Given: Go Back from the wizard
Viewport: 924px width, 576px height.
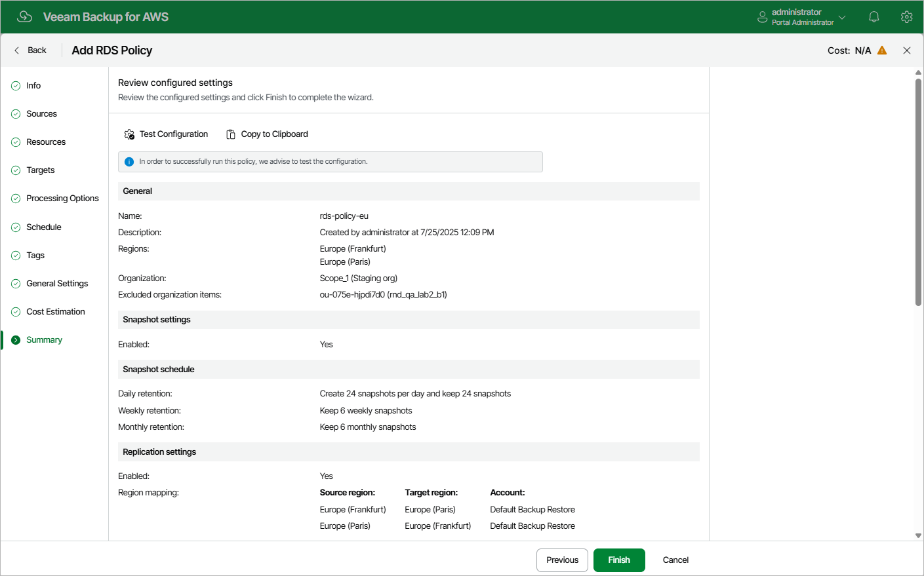Looking at the screenshot, I should [x=30, y=50].
